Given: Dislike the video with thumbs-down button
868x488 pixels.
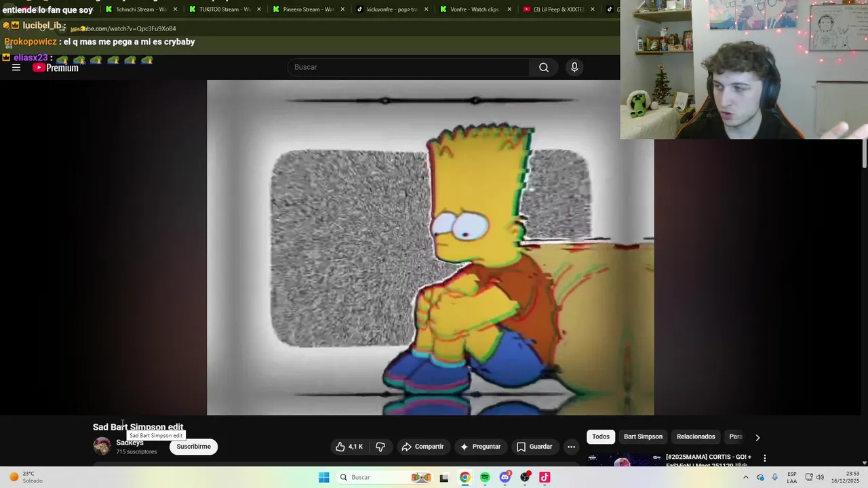Looking at the screenshot, I should click(x=380, y=447).
